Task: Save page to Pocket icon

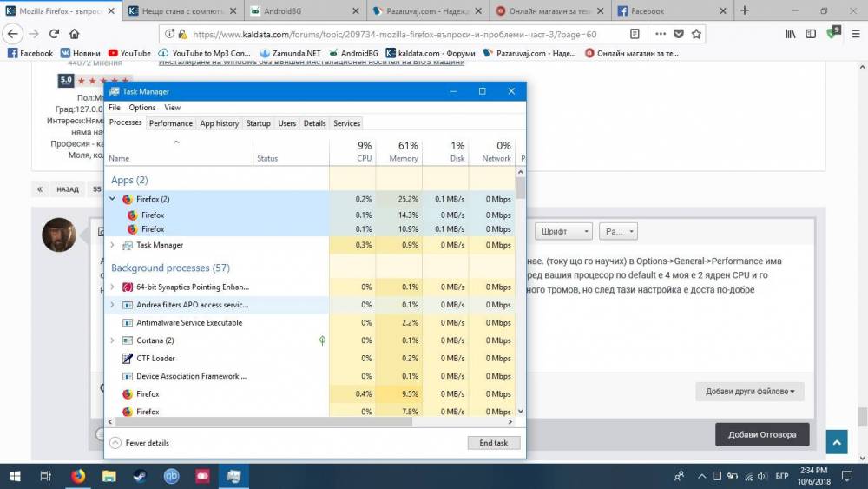Action: pos(678,34)
